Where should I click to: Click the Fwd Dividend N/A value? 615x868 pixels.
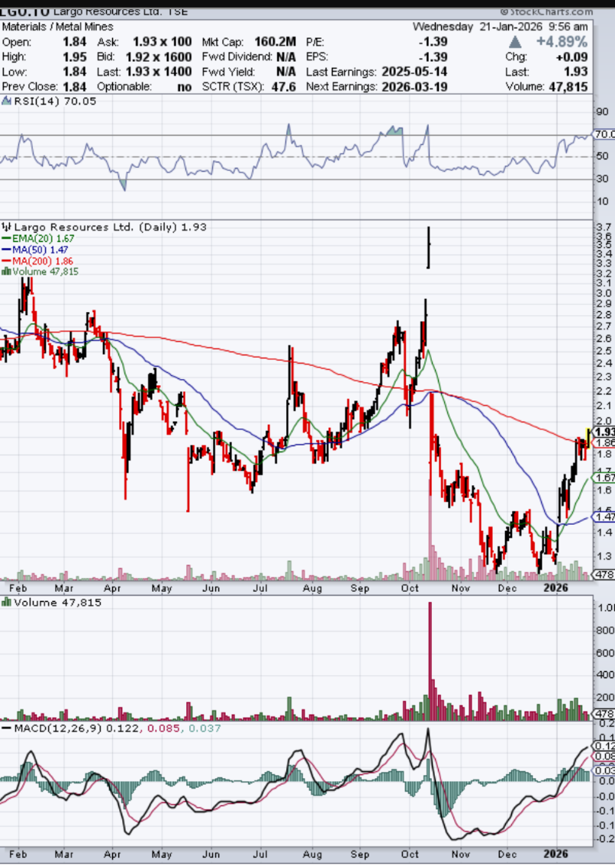click(285, 57)
